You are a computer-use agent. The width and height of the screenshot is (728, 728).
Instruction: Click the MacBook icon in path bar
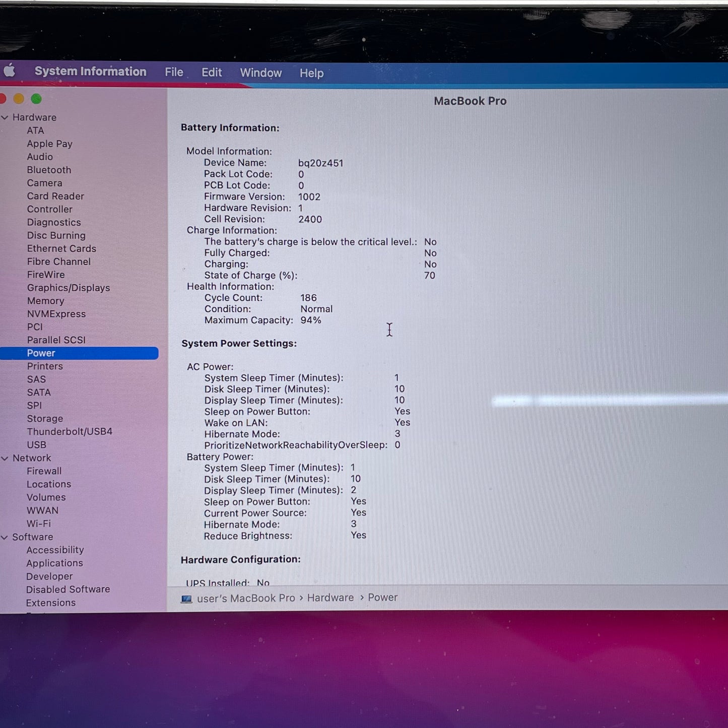[187, 599]
